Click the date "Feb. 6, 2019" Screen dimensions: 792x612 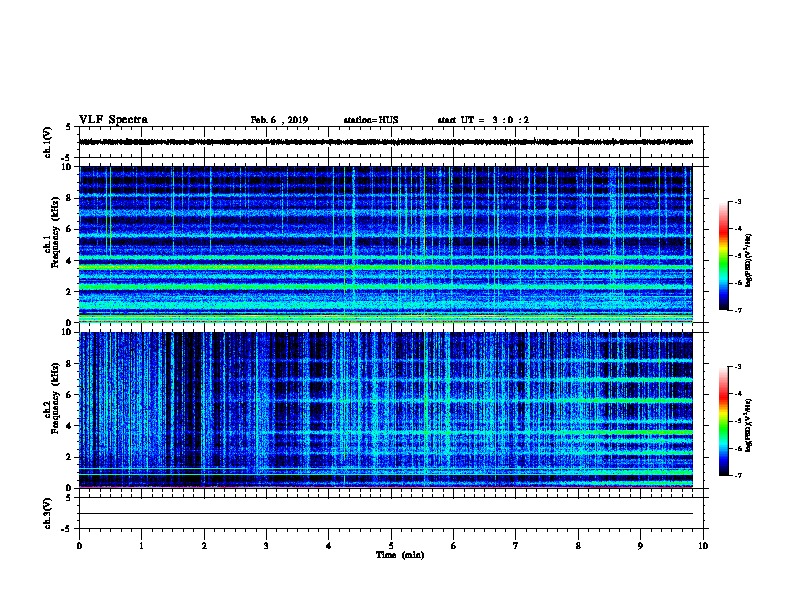pos(279,120)
